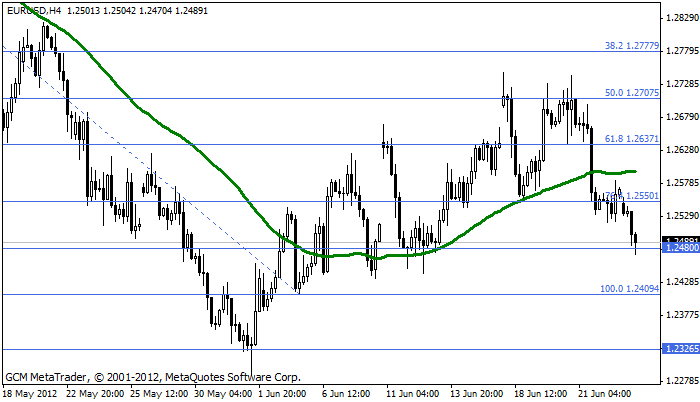Click the 30 May 04:00 time label
The height and width of the screenshot is (402, 700).
point(223,394)
